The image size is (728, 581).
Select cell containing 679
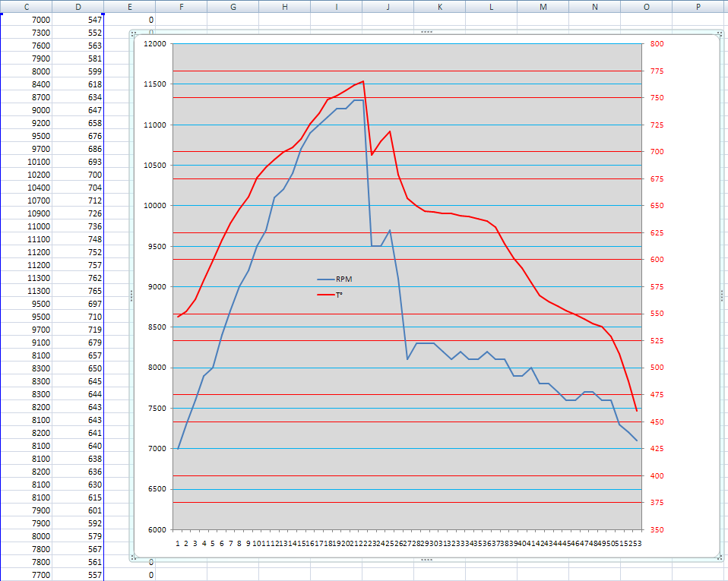(x=78, y=343)
